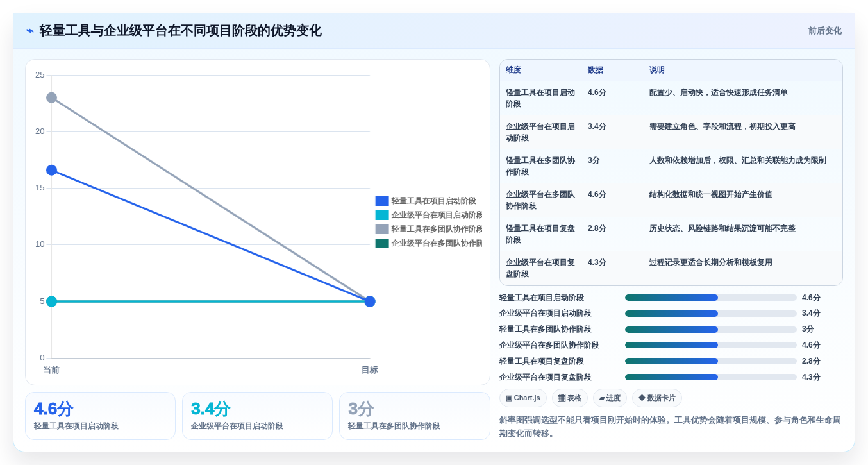Click the table dimension cell 轻量工具在项目复盘阶段
This screenshot has width=868, height=465.
540,234
